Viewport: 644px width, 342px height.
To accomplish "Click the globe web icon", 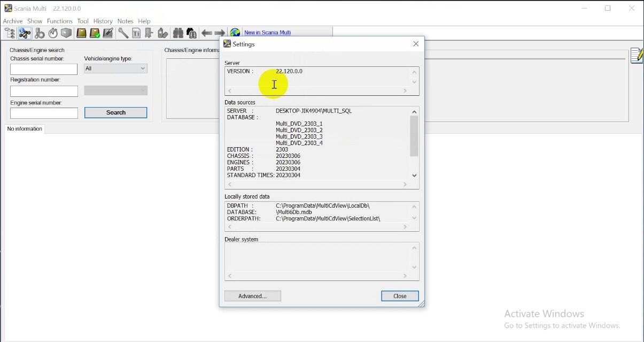I will tap(235, 33).
